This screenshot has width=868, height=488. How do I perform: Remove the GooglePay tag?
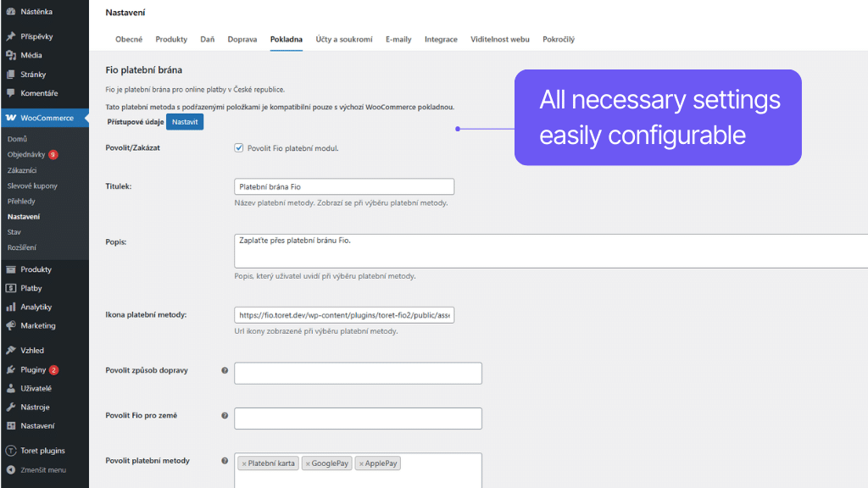(308, 463)
